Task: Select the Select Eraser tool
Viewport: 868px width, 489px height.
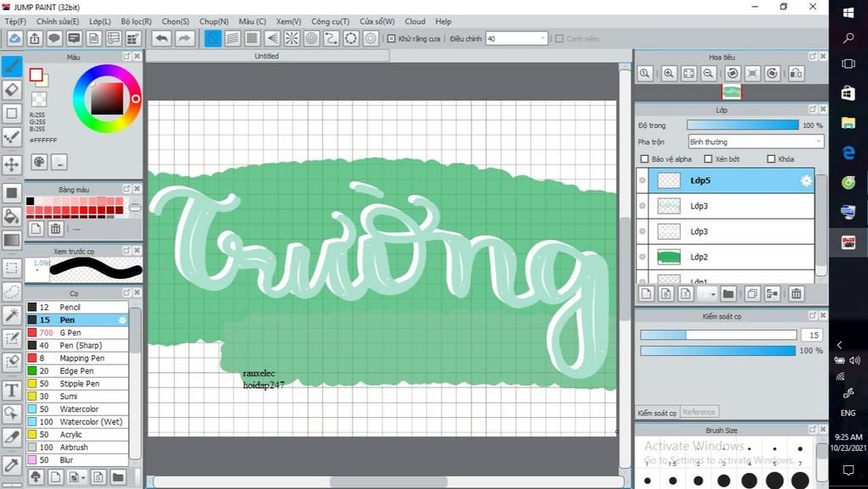Action: point(12,362)
